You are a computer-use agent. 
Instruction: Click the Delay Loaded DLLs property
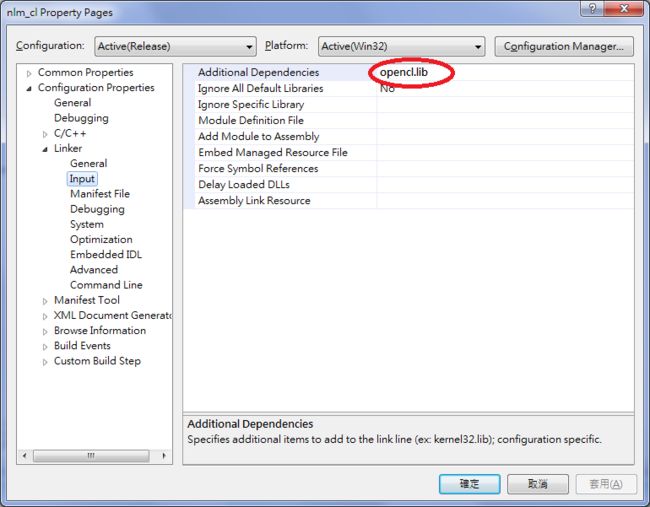[x=244, y=184]
